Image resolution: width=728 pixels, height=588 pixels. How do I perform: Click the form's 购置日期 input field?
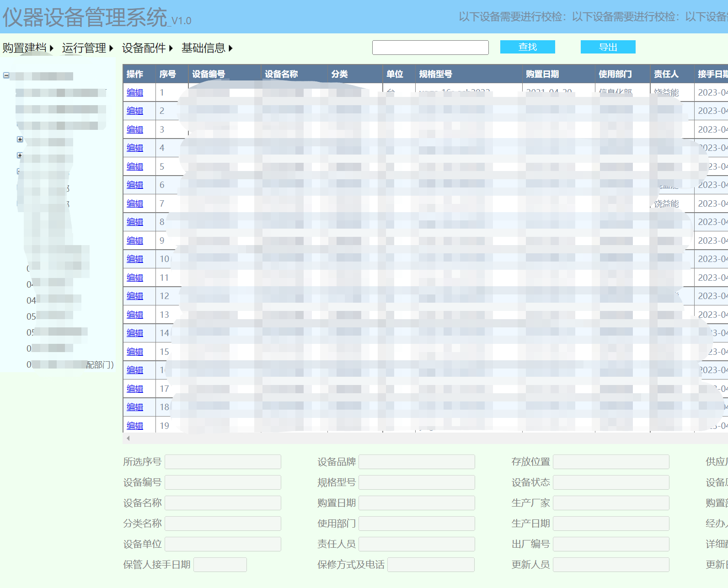click(x=417, y=503)
